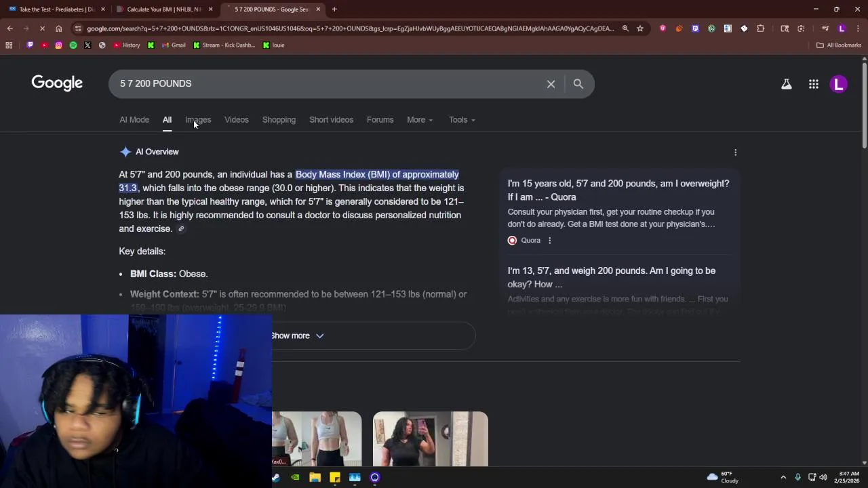The height and width of the screenshot is (488, 868).
Task: Open the Gmail bookmark
Action: click(x=174, y=45)
